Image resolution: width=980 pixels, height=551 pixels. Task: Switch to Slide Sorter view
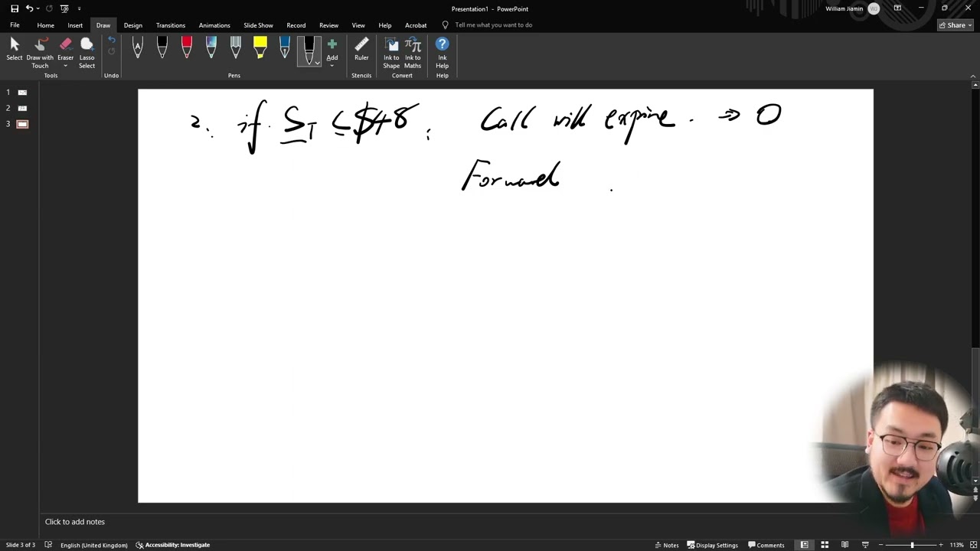tap(825, 545)
